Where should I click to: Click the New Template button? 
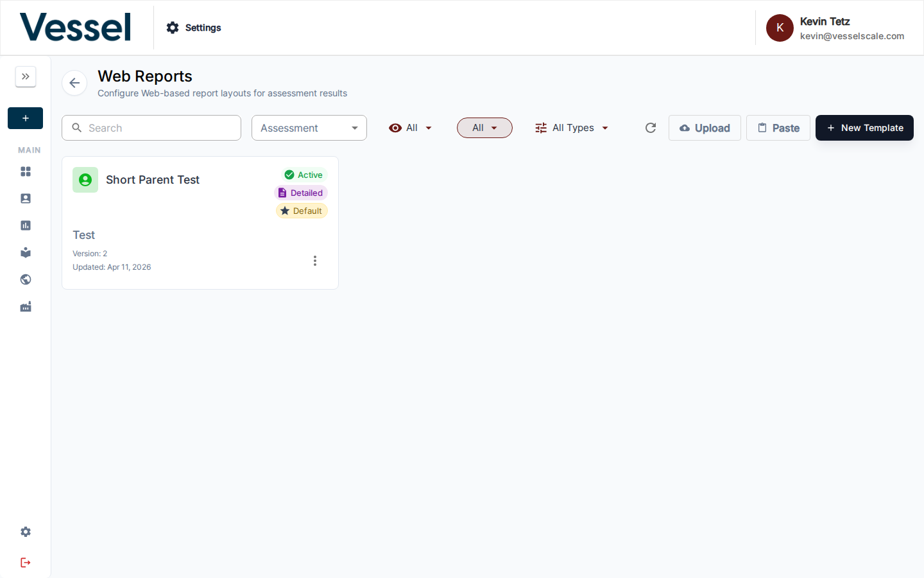864,128
